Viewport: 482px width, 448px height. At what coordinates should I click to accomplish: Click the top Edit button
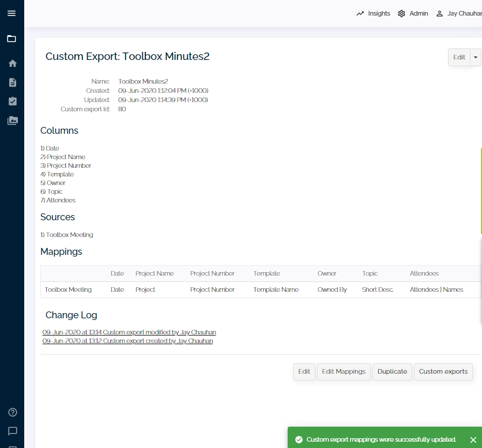459,57
